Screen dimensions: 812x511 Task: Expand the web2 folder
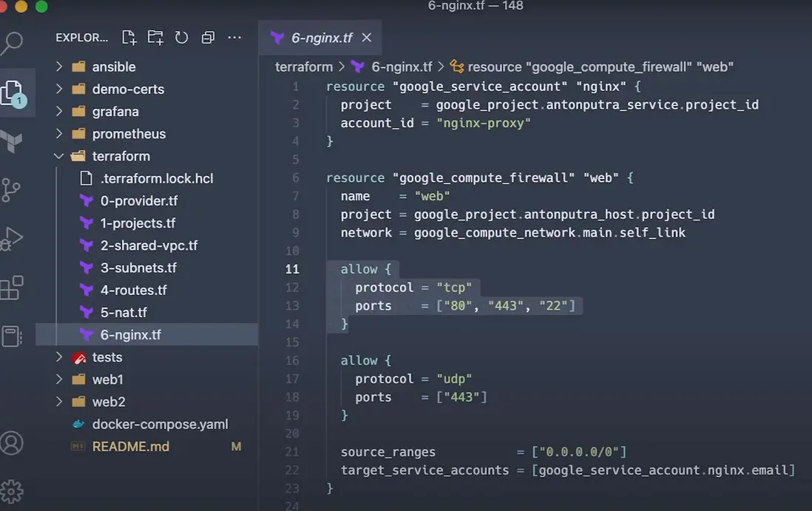point(59,402)
